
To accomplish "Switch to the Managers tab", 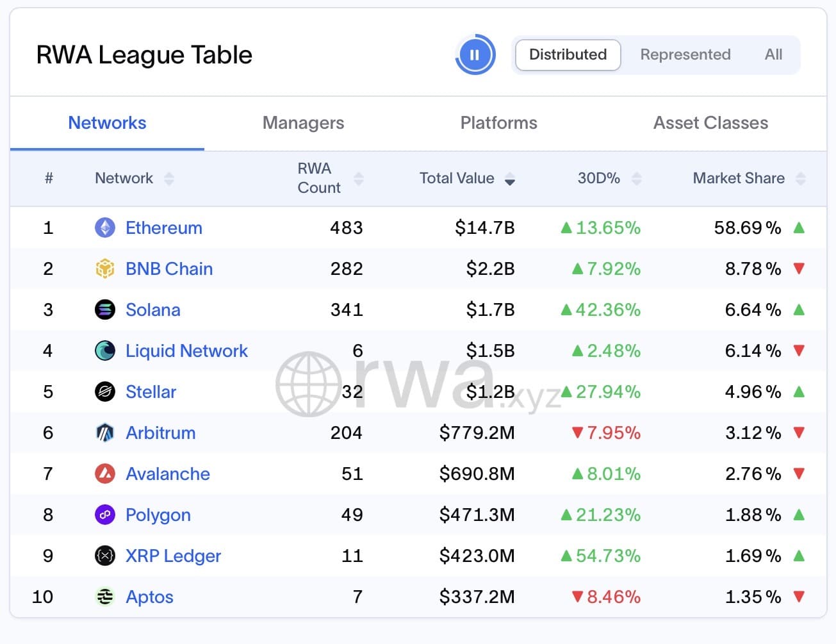I will (x=303, y=123).
